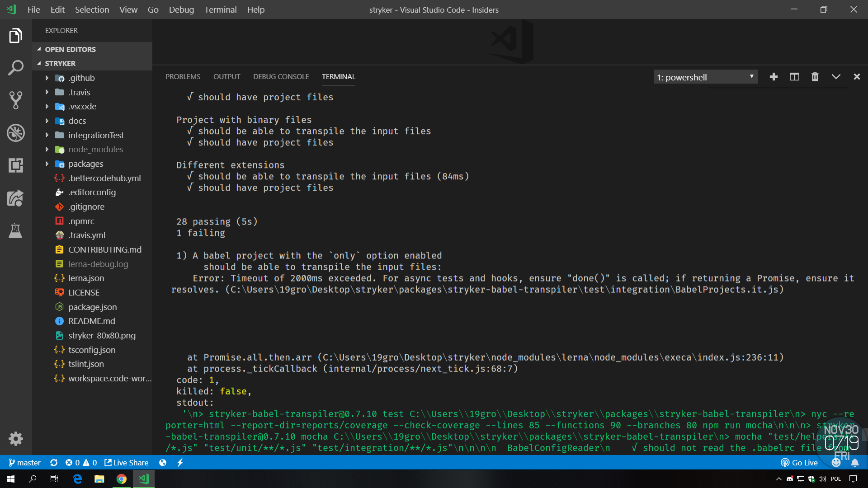Click Go Live in the status bar

coord(799,462)
